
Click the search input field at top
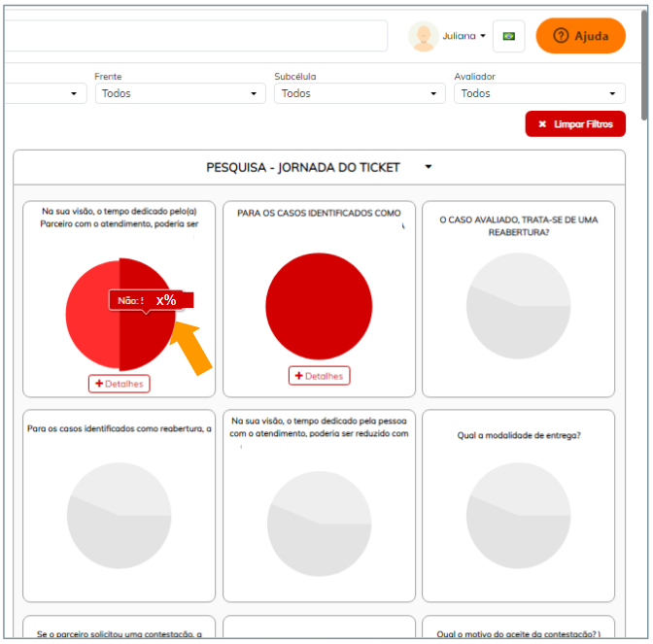click(194, 36)
